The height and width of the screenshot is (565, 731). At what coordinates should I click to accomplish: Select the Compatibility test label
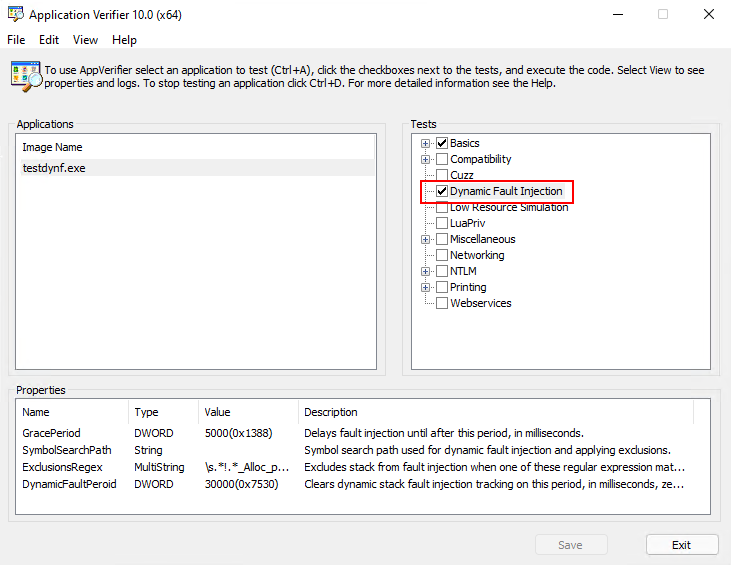tap(481, 159)
